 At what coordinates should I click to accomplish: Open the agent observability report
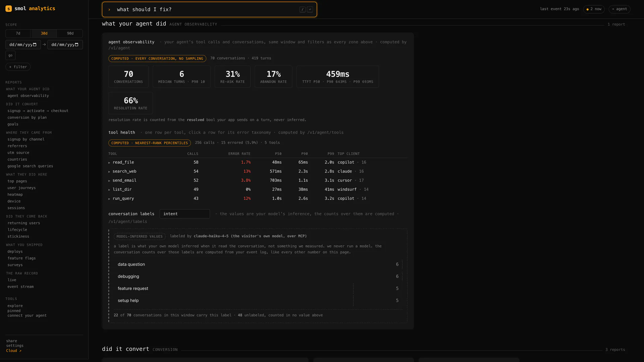tap(28, 96)
